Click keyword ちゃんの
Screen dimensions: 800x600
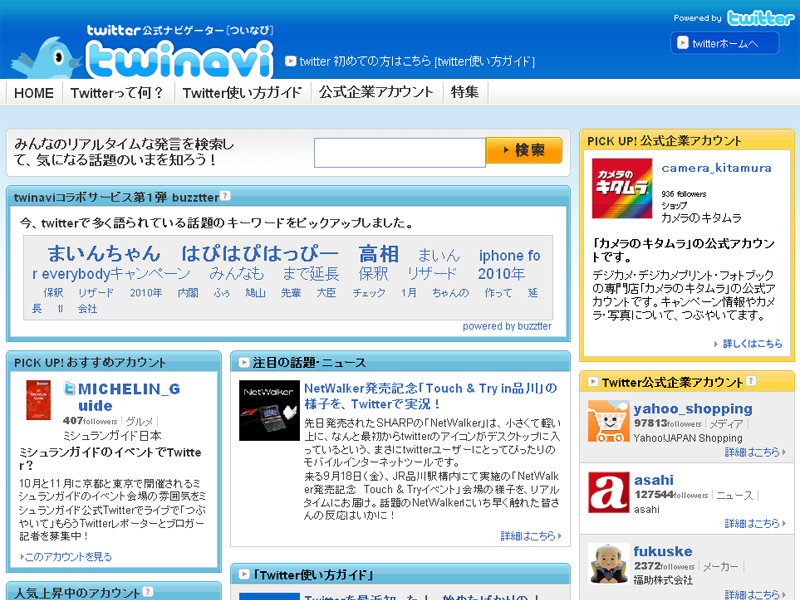451,292
